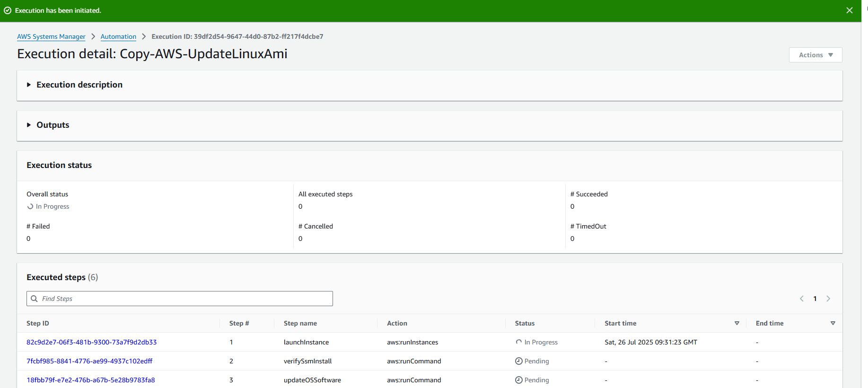Viewport: 868px width, 388px height.
Task: Open step 82c9d2e7-06f3-481b-9300-73a7f9d2db33
Action: tap(92, 342)
